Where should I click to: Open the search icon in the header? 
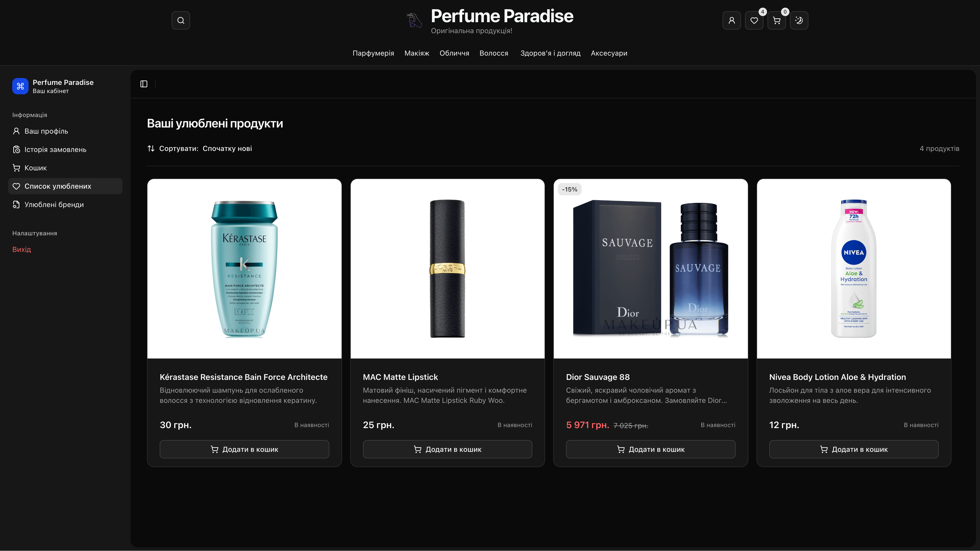181,20
